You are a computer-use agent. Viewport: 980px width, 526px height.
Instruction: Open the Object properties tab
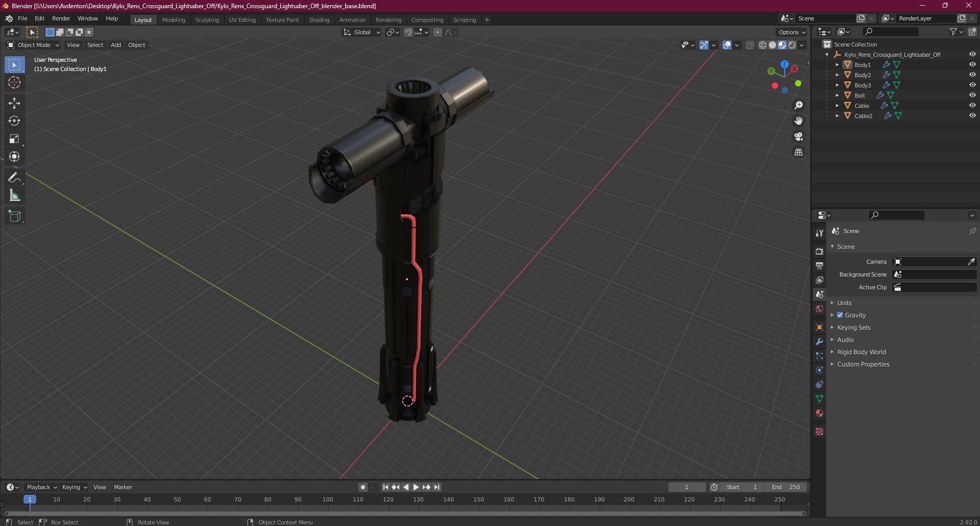click(x=819, y=327)
